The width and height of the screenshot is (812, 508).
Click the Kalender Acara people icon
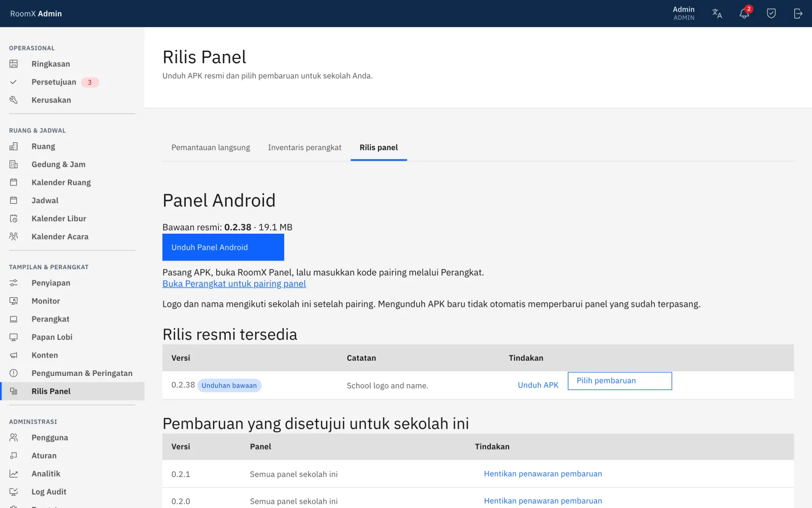point(14,237)
